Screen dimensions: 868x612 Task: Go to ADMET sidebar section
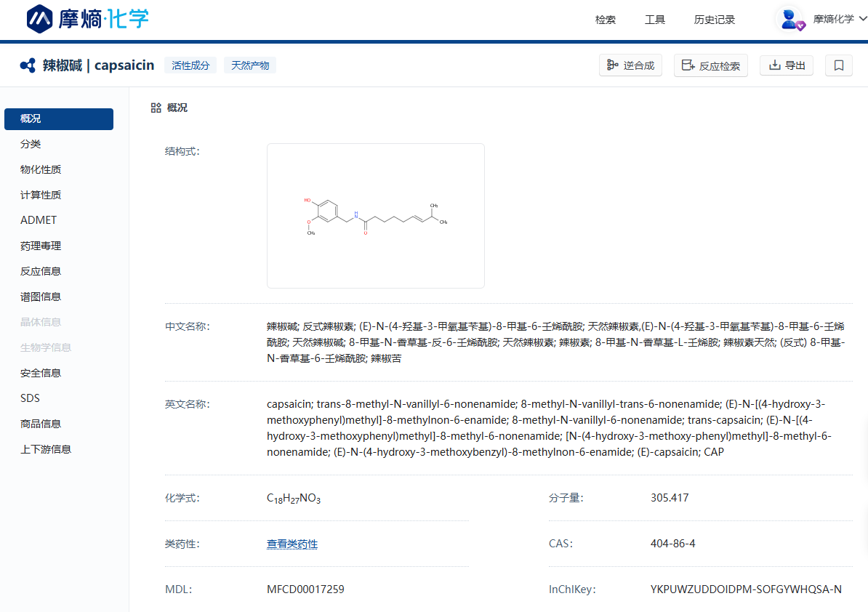[39, 220]
